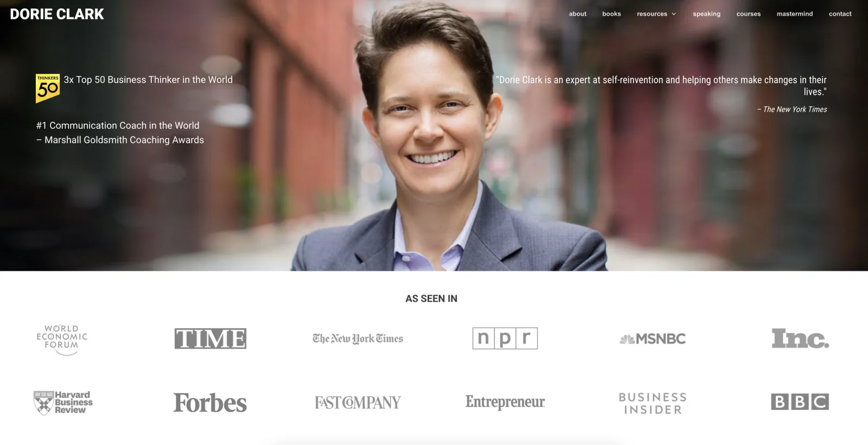Viewport: 868px width, 445px height.
Task: Click the DORIE CLARK site title
Action: [57, 14]
